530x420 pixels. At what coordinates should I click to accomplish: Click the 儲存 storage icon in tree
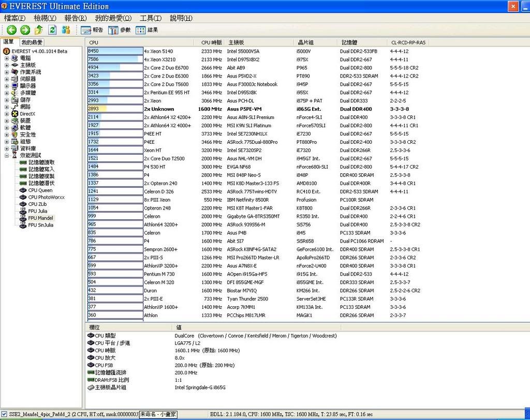click(14, 100)
